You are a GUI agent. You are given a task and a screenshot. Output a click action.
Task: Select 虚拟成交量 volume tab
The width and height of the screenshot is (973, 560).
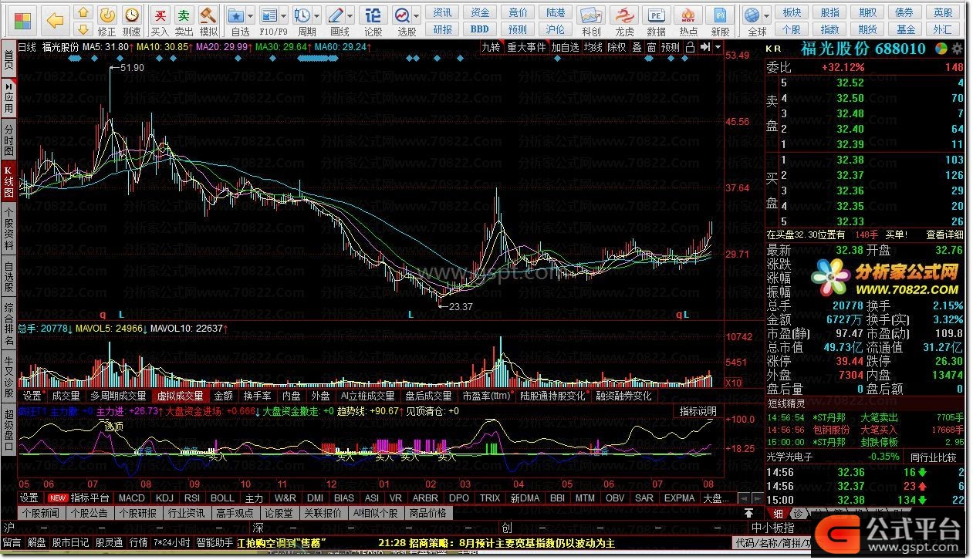[x=181, y=396]
